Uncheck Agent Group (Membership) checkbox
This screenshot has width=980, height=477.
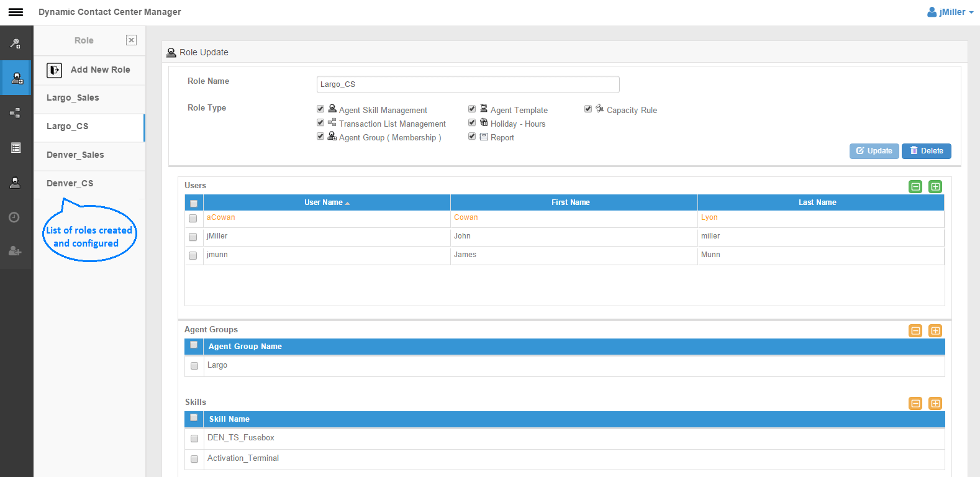[x=320, y=137]
